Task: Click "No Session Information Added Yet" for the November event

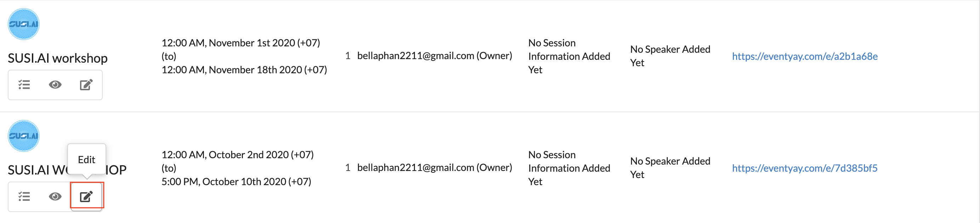Action: (569, 56)
